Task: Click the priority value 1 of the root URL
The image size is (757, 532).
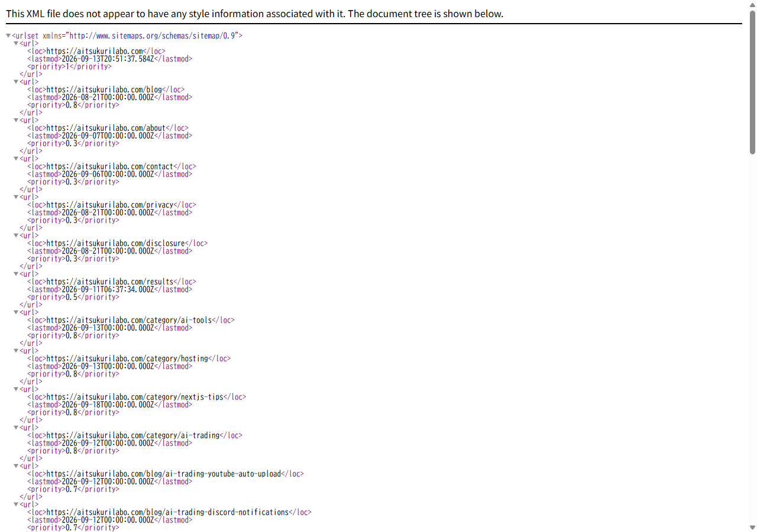Action: tap(67, 67)
